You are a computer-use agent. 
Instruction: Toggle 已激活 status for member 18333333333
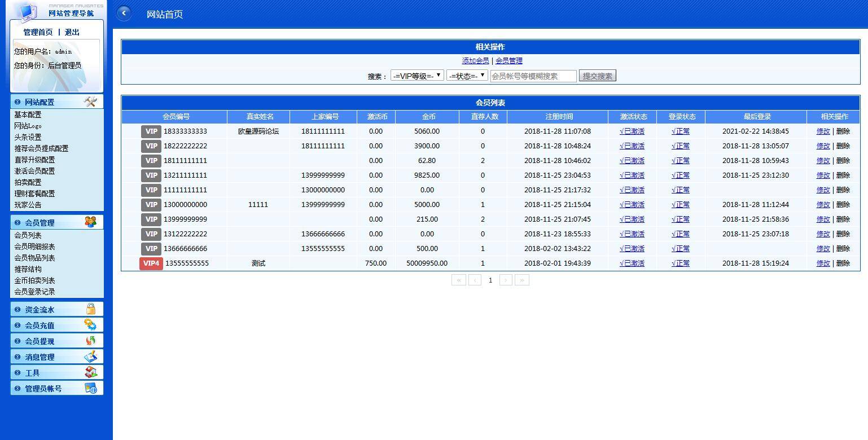pos(632,131)
